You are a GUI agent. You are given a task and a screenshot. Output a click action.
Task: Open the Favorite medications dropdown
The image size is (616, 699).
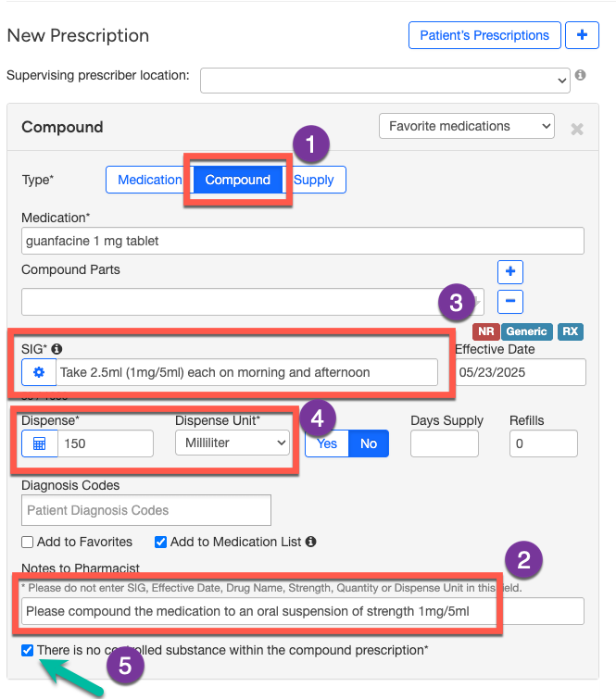point(467,126)
